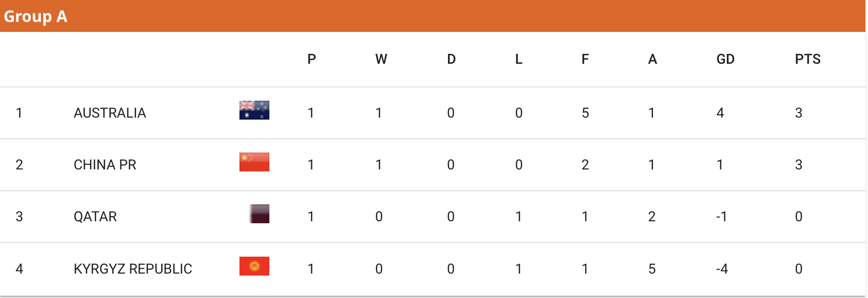The width and height of the screenshot is (868, 298).
Task: Select the CHINA PR team name
Action: click(105, 165)
